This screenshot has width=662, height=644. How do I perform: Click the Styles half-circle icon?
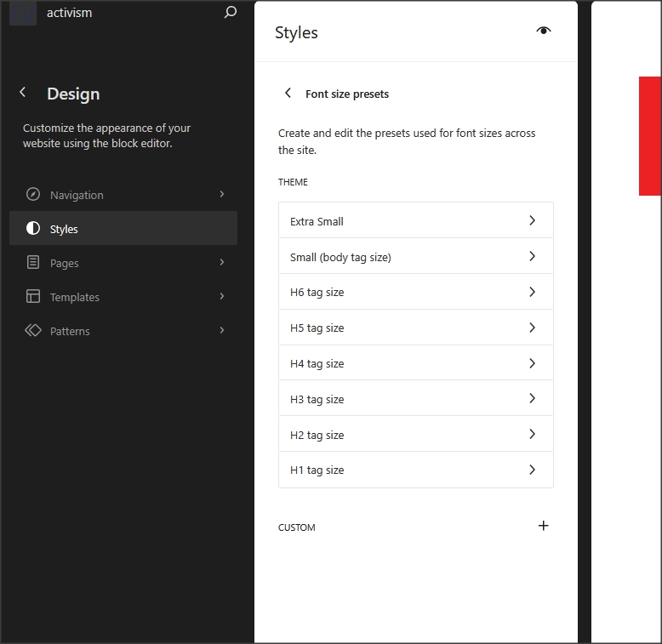(33, 228)
